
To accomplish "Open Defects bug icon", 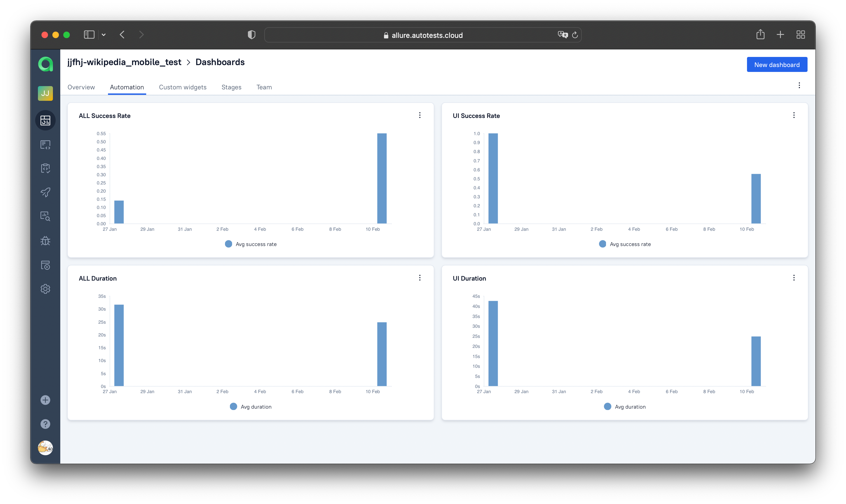I will click(45, 241).
